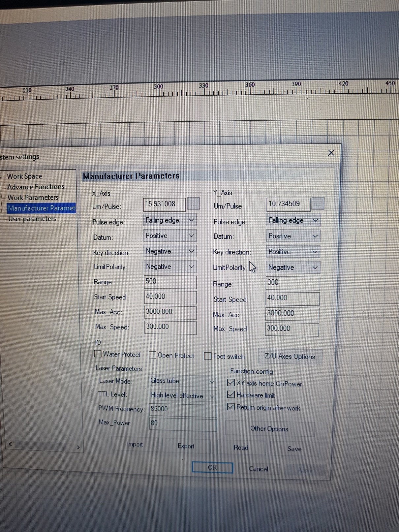399x532 pixels.
Task: Click the Y axis Um/Pulse ellipsis button
Action: point(318,204)
